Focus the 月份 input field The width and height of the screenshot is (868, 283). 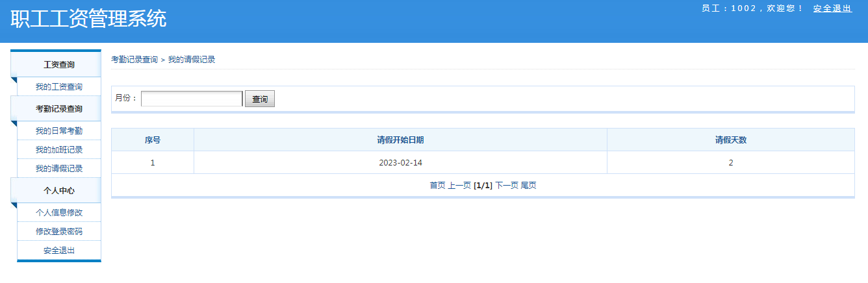coord(192,98)
